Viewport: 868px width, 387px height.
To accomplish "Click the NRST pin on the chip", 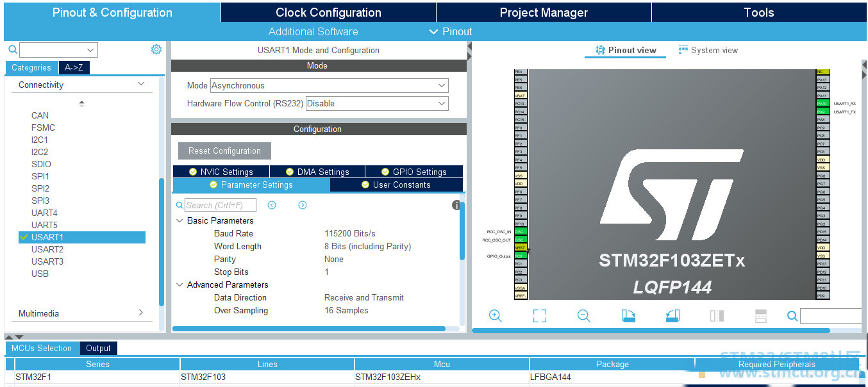I will 520,247.
